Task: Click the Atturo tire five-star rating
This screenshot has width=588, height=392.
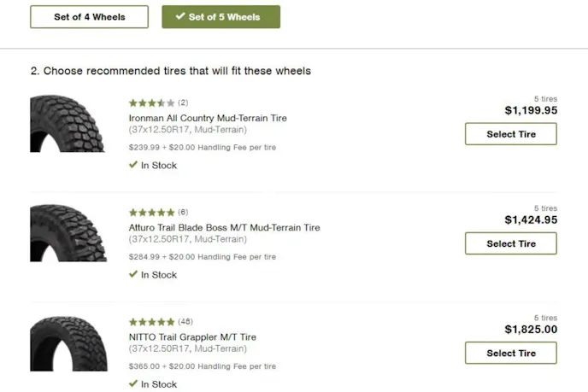Action: [151, 212]
